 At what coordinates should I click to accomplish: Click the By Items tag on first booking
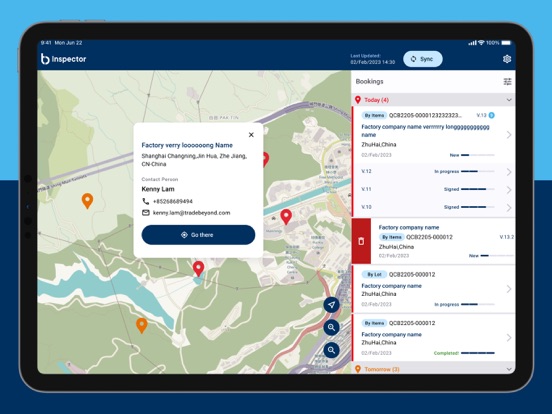point(374,115)
